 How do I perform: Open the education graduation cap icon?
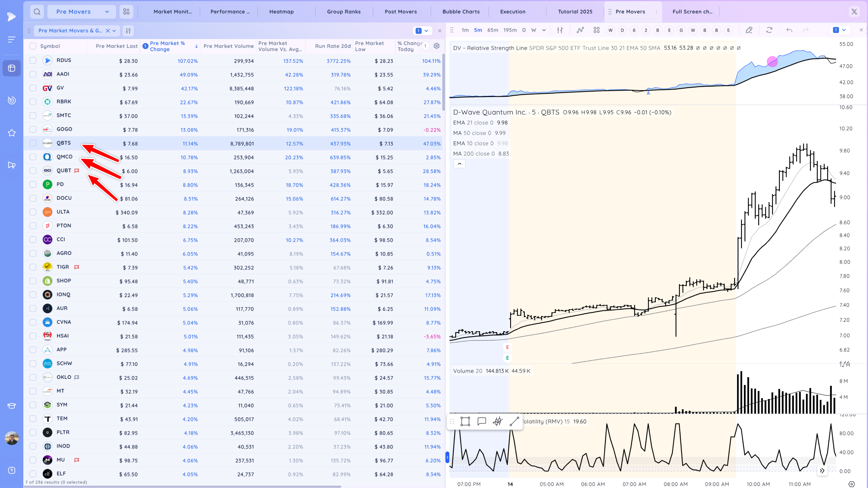tap(12, 406)
